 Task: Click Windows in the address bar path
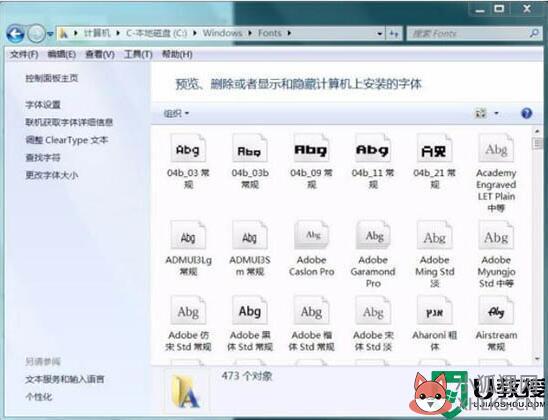click(222, 33)
